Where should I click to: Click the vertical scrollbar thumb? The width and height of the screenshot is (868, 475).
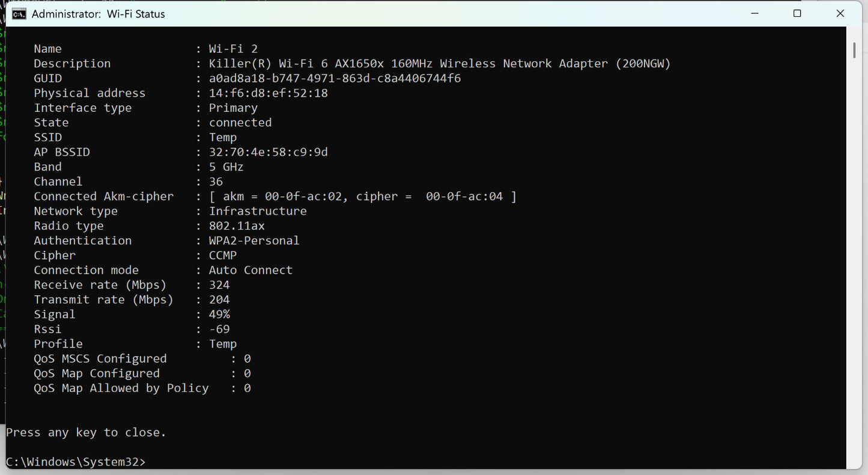tap(854, 50)
